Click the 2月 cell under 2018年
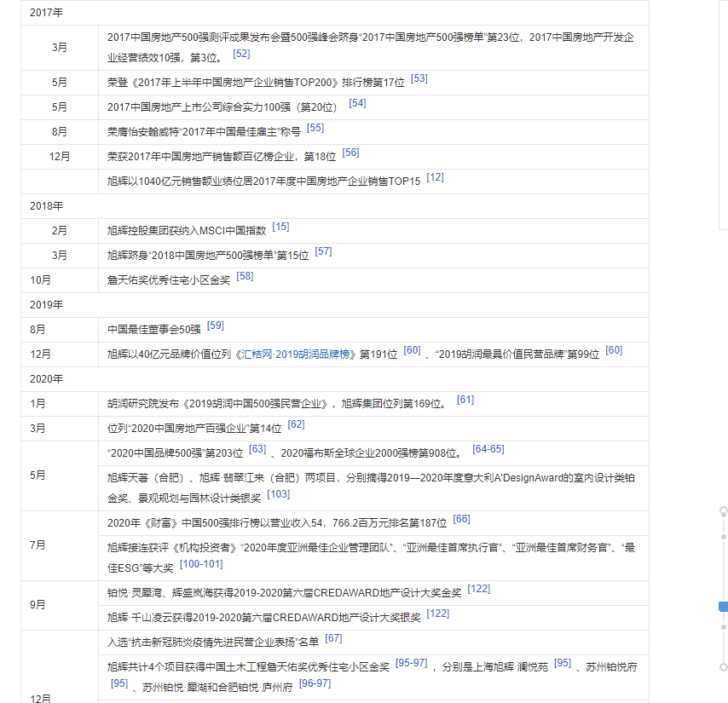This screenshot has height=703, width=728. 60,231
